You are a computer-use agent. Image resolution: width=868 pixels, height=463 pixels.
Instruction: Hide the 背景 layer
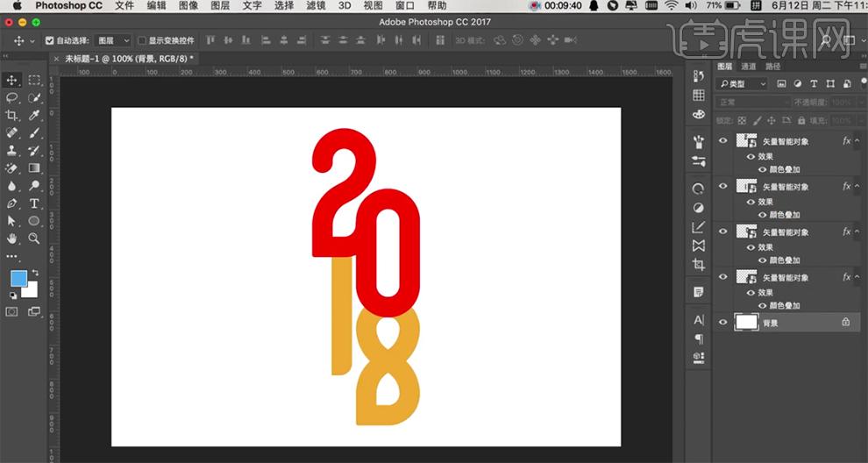tap(723, 323)
